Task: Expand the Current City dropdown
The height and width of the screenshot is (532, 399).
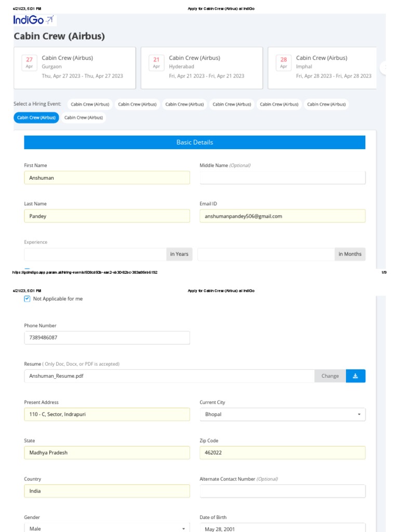Action: pos(282,415)
